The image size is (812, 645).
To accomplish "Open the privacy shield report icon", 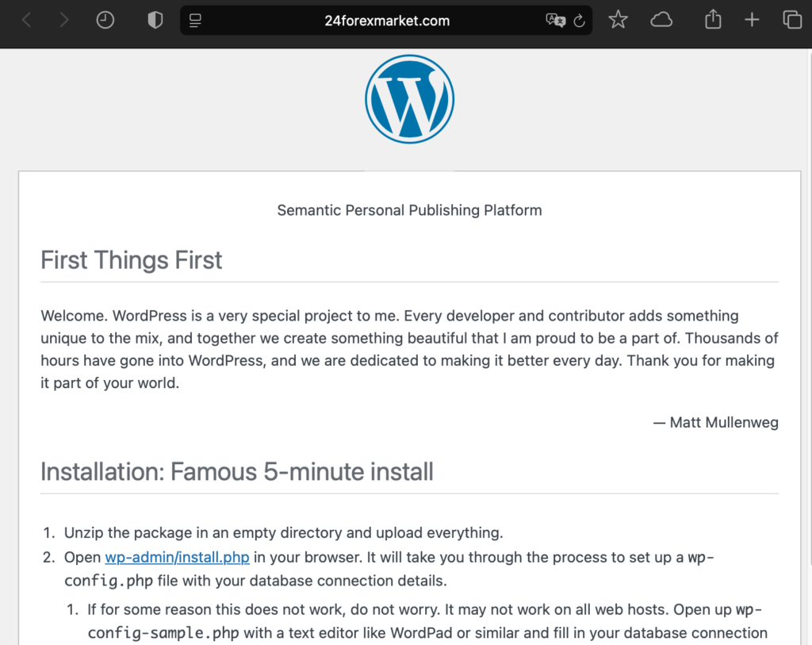I will [x=155, y=20].
